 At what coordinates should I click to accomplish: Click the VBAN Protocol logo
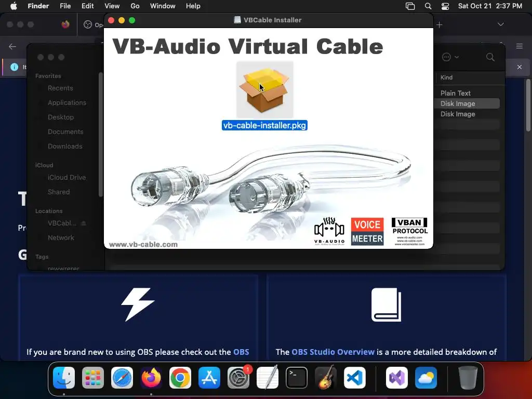click(x=409, y=231)
